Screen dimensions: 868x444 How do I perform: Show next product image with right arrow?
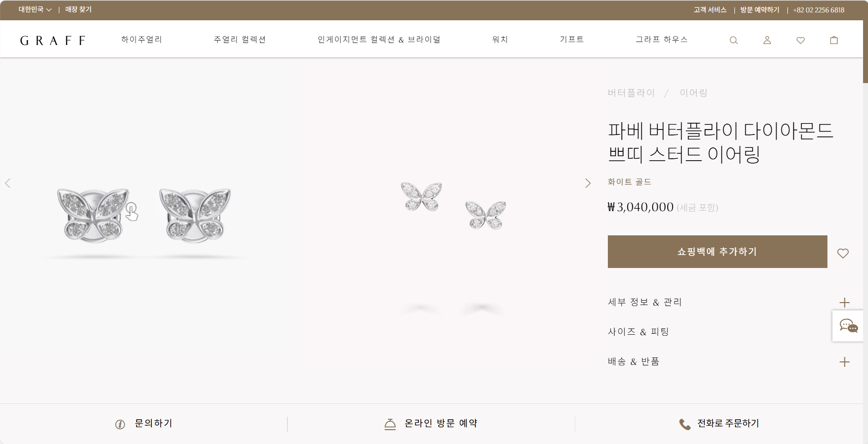pyautogui.click(x=588, y=183)
